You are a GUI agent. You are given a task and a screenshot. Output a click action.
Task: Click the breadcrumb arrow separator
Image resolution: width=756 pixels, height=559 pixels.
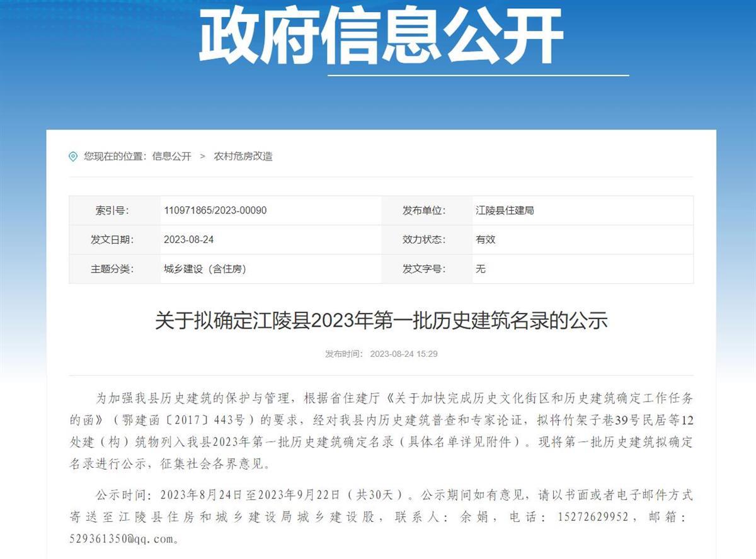tap(202, 156)
